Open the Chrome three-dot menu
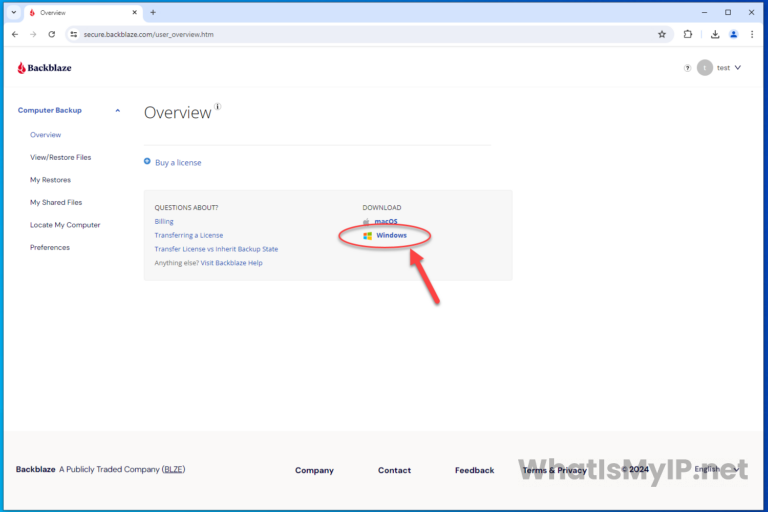768x512 pixels. point(752,34)
